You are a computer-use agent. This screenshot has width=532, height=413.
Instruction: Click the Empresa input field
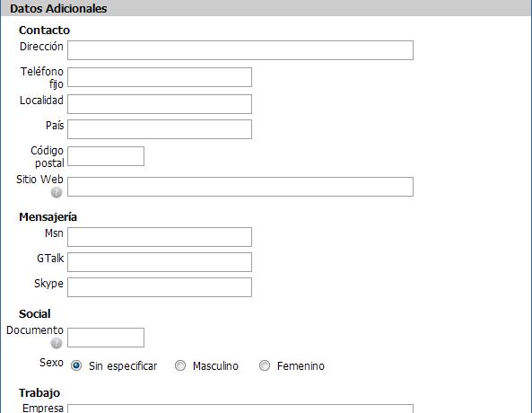pyautogui.click(x=240, y=409)
